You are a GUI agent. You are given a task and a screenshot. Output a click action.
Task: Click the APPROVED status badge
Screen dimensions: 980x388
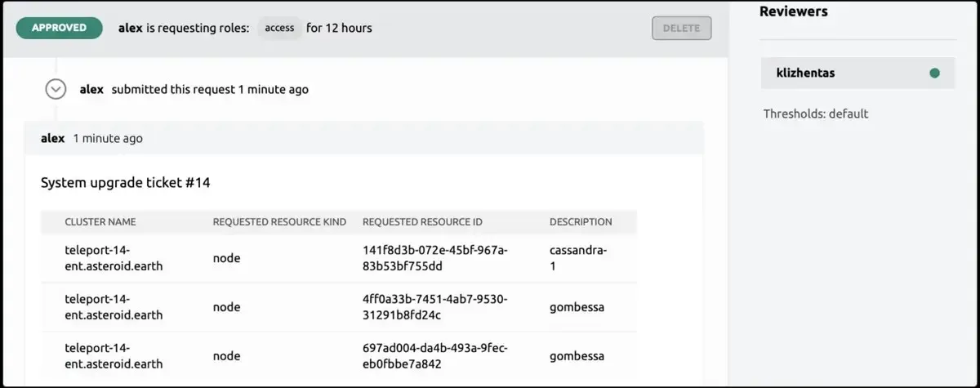[59, 28]
